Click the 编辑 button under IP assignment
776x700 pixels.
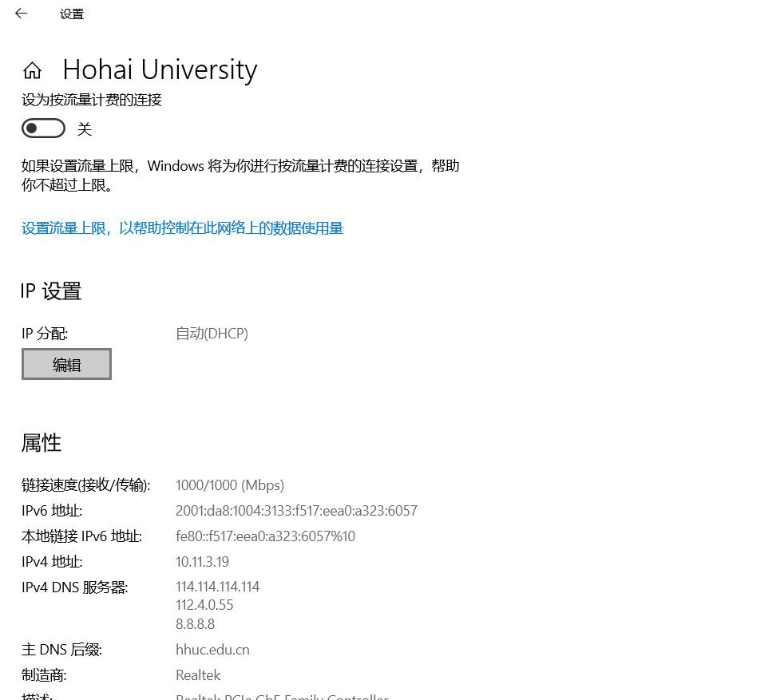coord(66,365)
